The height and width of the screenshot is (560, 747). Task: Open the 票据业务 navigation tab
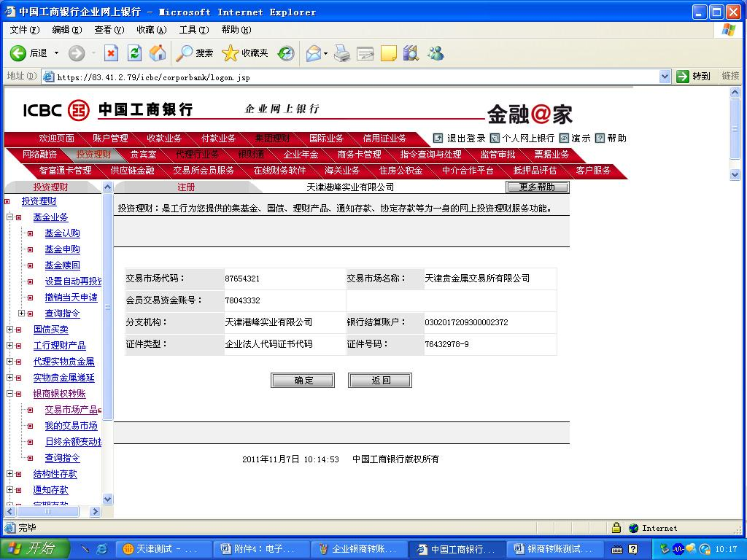(x=551, y=155)
